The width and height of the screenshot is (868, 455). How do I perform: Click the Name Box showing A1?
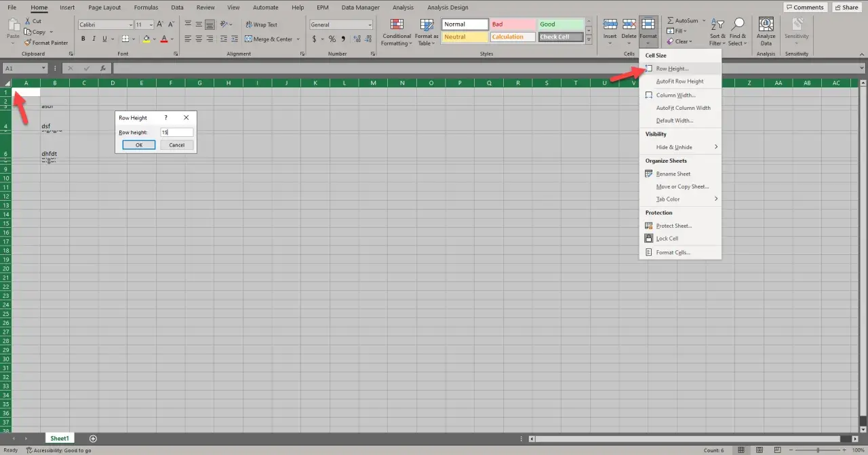pos(25,68)
